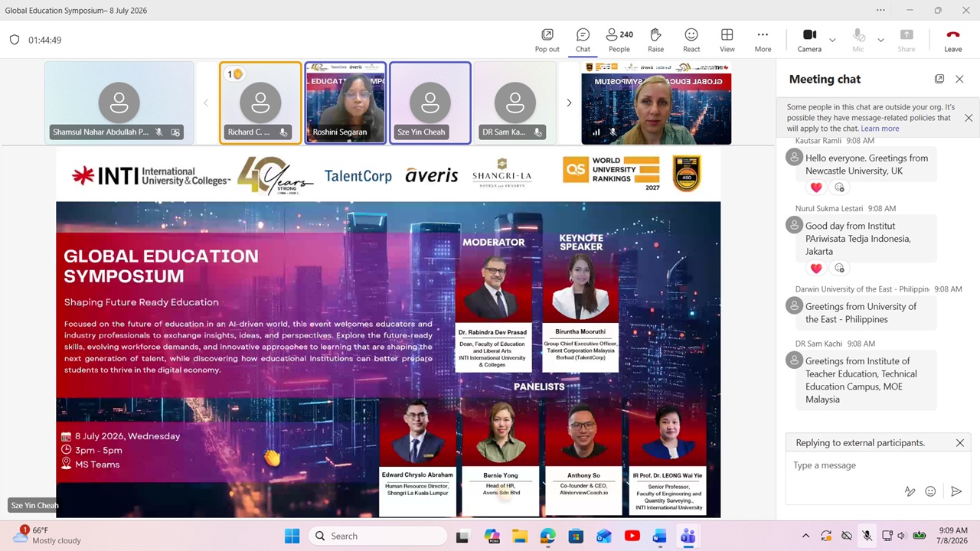The height and width of the screenshot is (551, 980).
Task: Toggle the system tray microphone mute icon
Action: 867,536
